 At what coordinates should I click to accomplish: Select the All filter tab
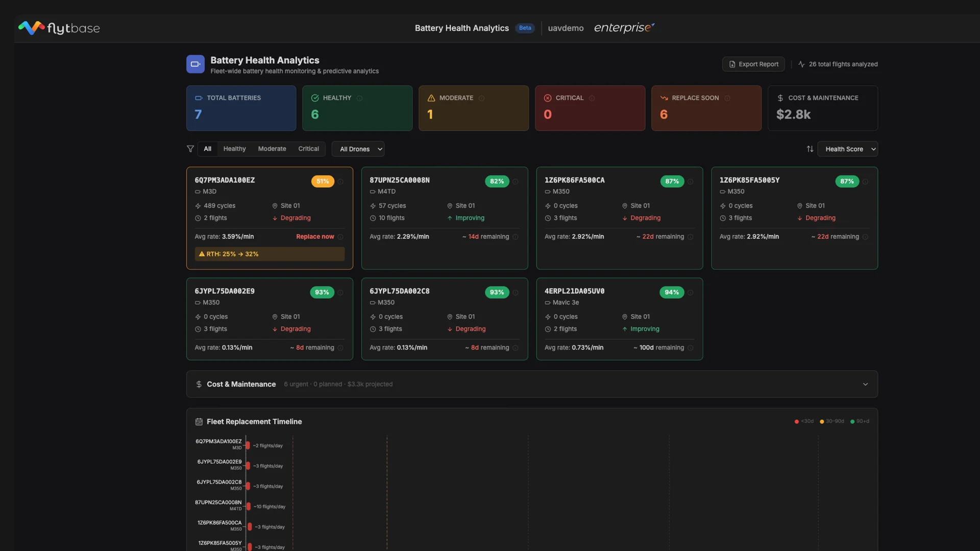[207, 149]
